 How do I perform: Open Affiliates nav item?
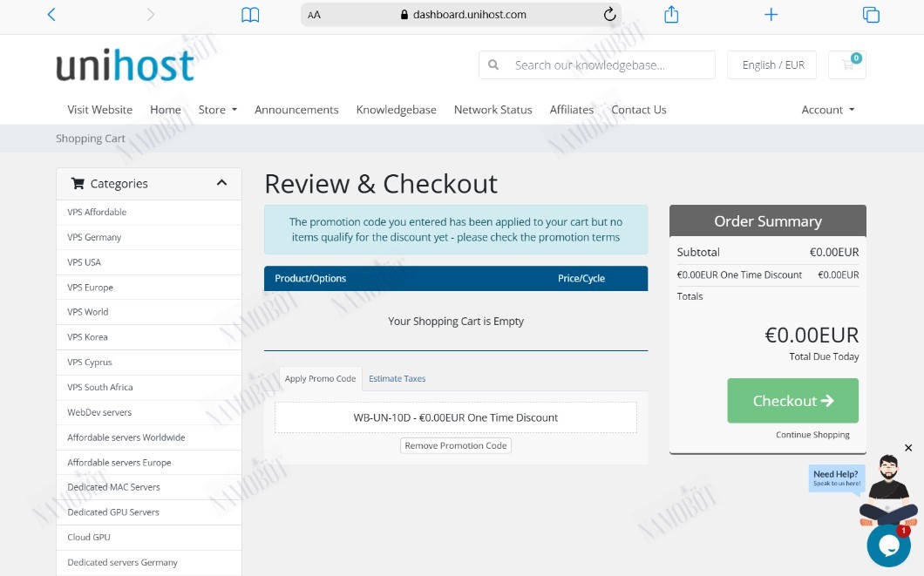pos(572,110)
